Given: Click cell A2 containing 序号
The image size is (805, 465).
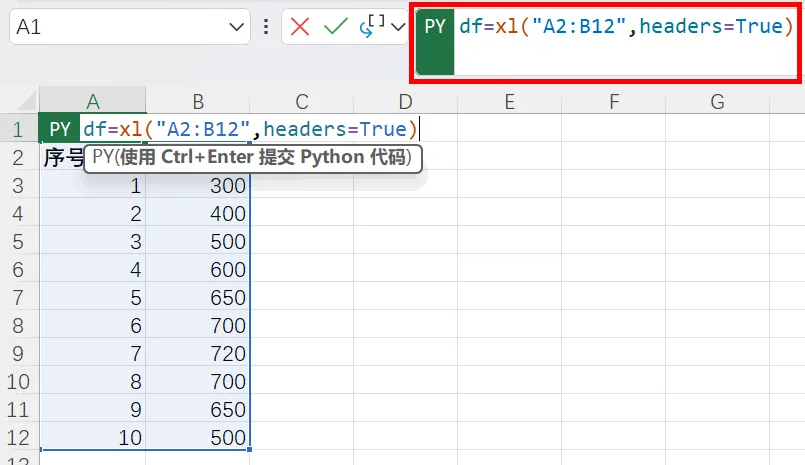Looking at the screenshot, I should [x=63, y=157].
